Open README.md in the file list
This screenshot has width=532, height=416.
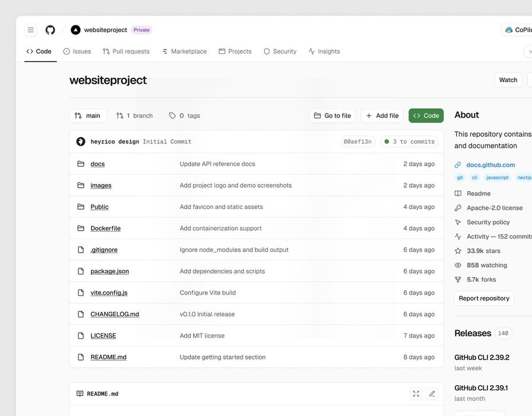108,357
